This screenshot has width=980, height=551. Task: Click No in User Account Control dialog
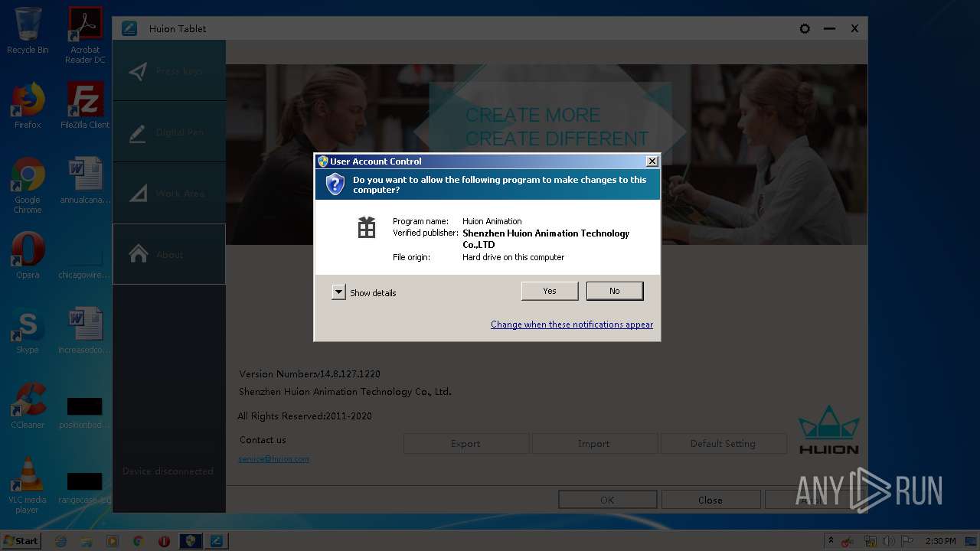pos(615,291)
